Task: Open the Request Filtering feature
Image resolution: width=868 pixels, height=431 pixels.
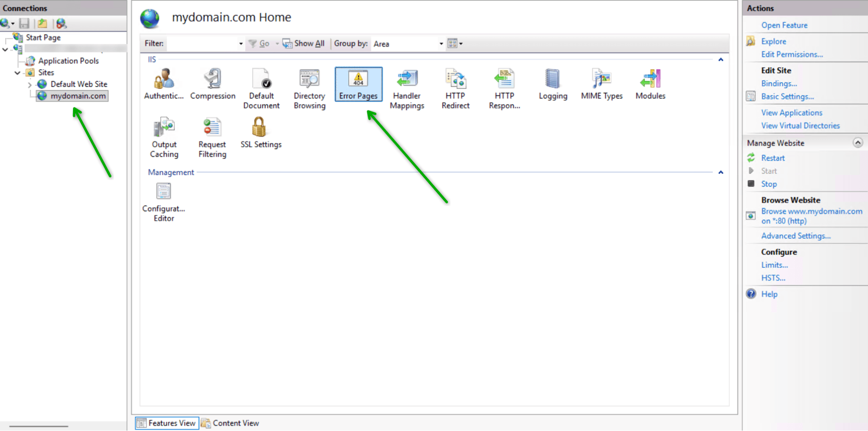Action: (212, 138)
